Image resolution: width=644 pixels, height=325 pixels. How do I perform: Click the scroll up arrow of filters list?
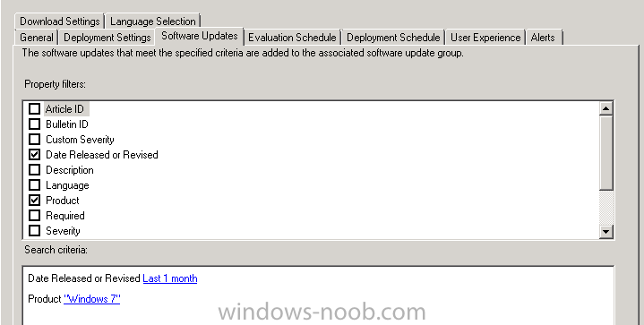point(605,108)
